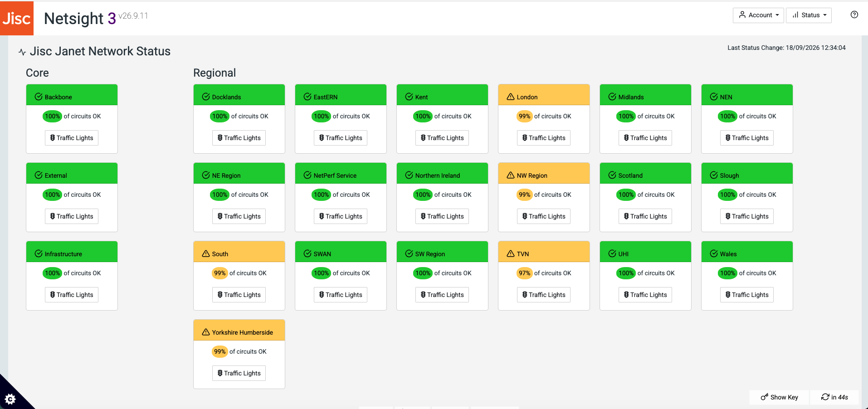Open Traffic Lights for Midlands
The image size is (868, 409).
pos(645,138)
